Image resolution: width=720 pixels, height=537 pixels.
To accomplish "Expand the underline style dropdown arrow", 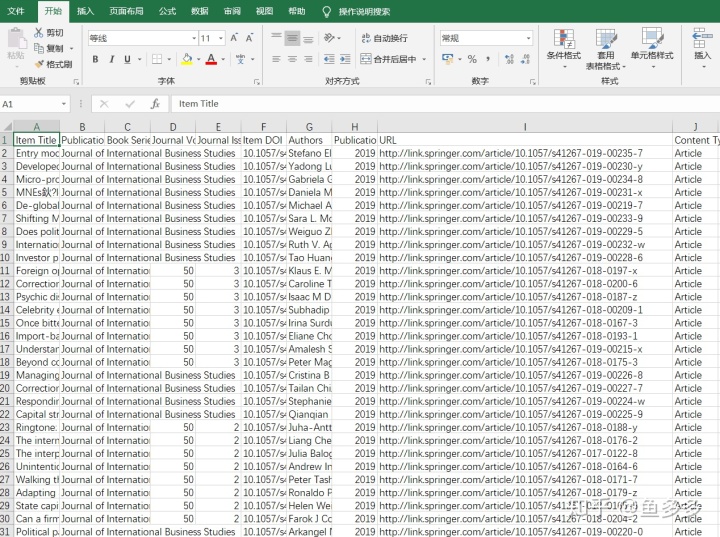I will point(139,59).
